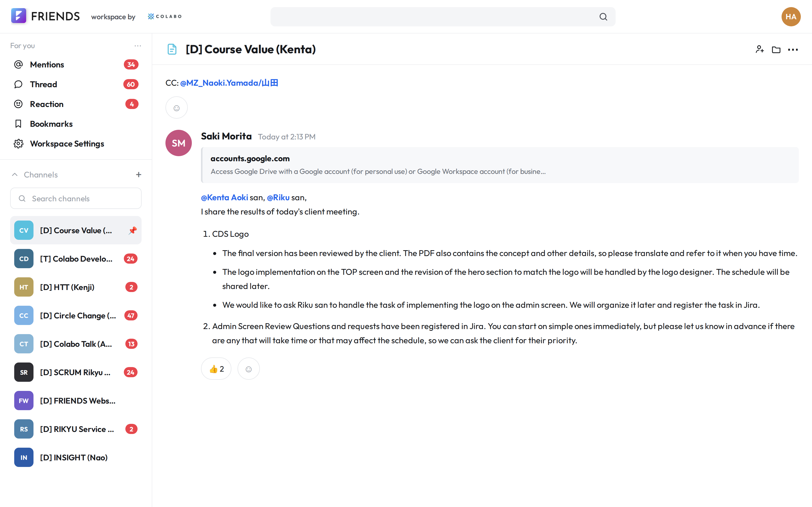Open the Thread item
This screenshot has height=507, width=812.
pyautogui.click(x=76, y=84)
